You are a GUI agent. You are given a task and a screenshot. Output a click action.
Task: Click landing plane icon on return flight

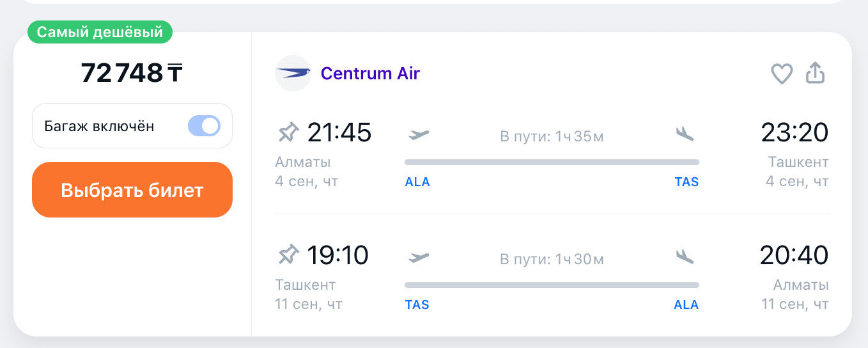pyautogui.click(x=685, y=257)
